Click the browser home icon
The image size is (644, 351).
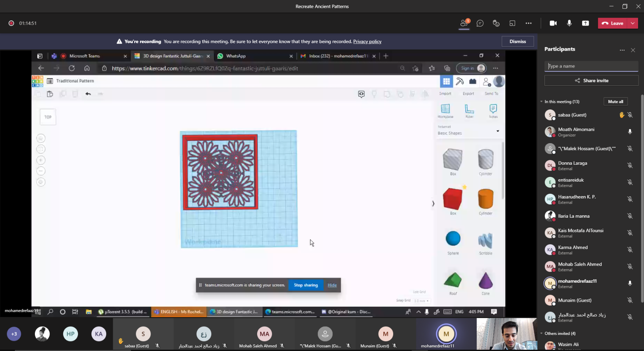87,68
